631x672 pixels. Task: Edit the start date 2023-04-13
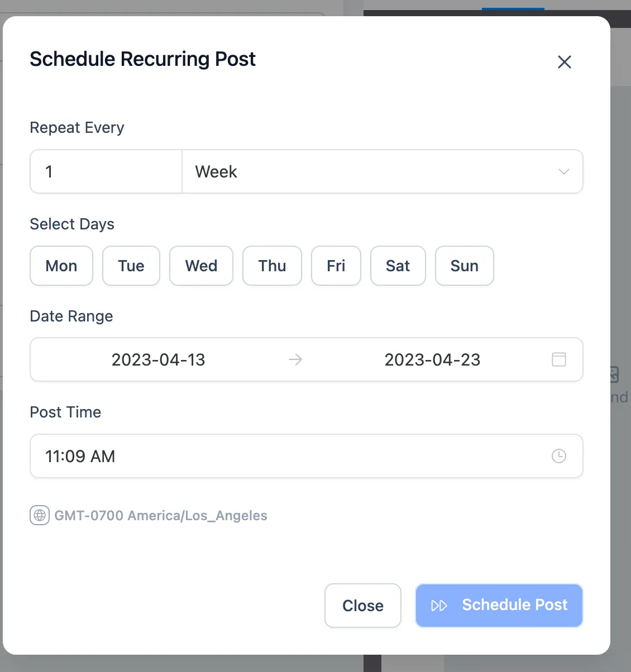tap(159, 359)
